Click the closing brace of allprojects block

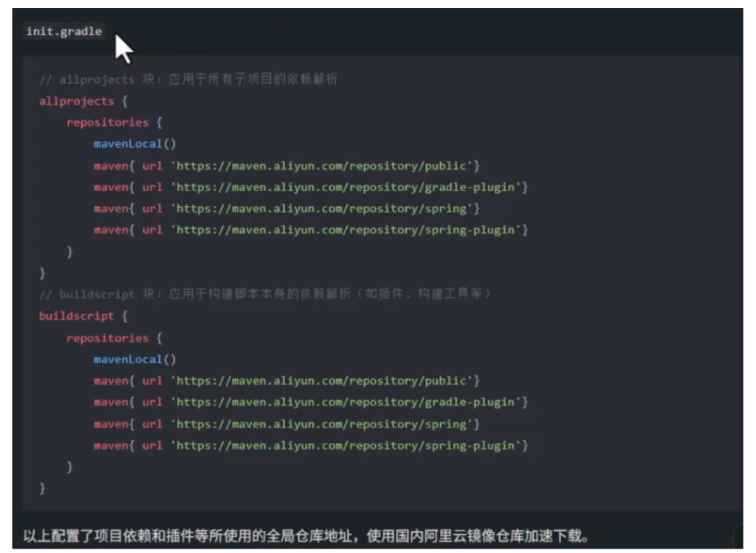click(x=42, y=273)
